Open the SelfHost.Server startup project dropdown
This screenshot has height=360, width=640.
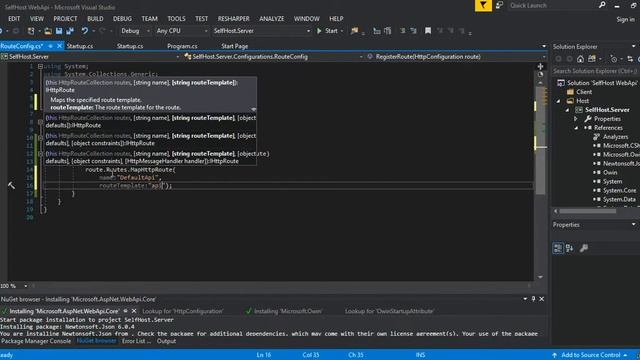coord(308,31)
